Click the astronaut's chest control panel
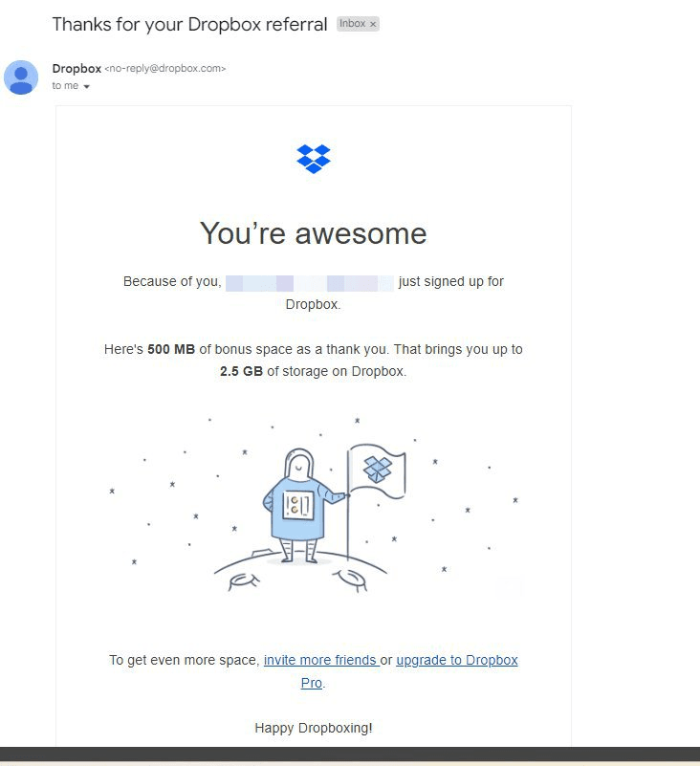The height and width of the screenshot is (766, 700). [298, 505]
